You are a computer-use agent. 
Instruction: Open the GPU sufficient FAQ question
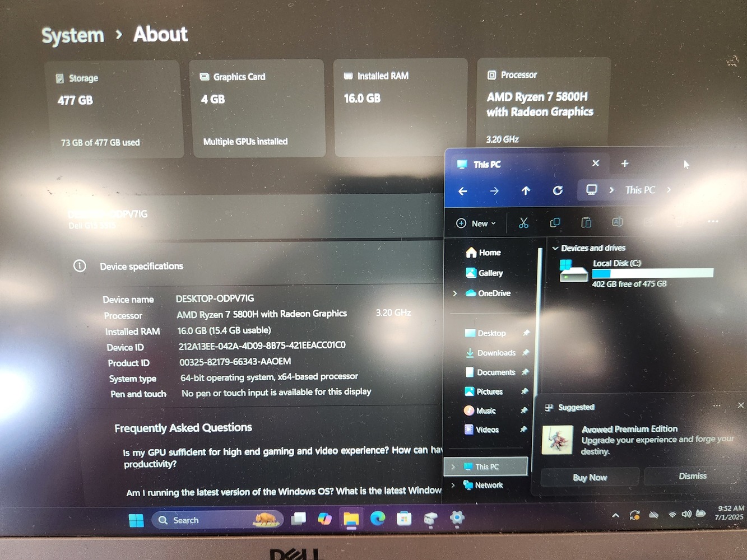(x=283, y=457)
